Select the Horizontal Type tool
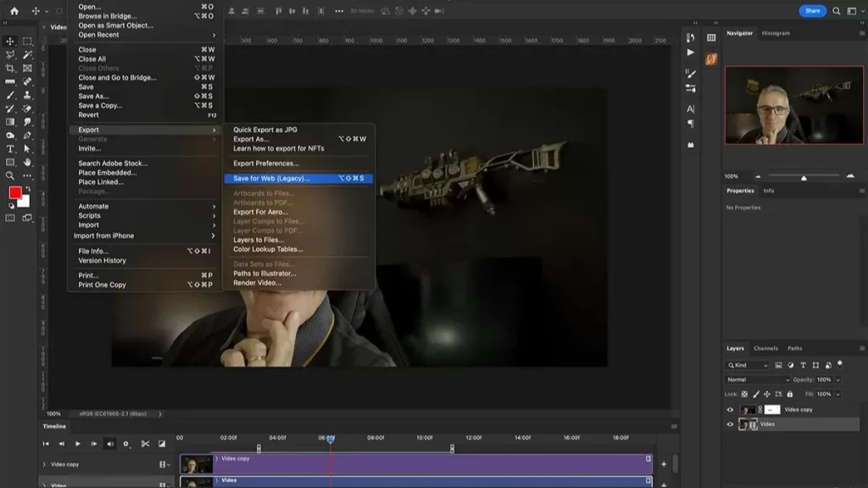 10,149
